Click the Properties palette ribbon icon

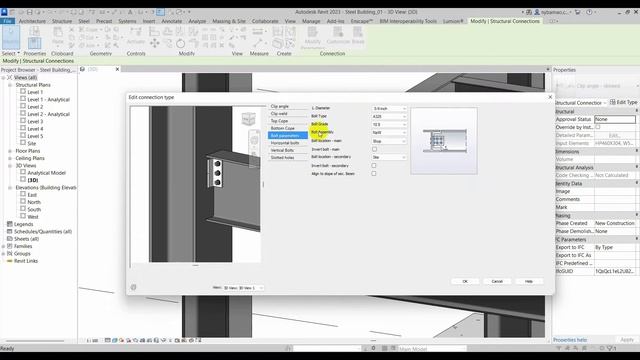pyautogui.click(x=35, y=42)
